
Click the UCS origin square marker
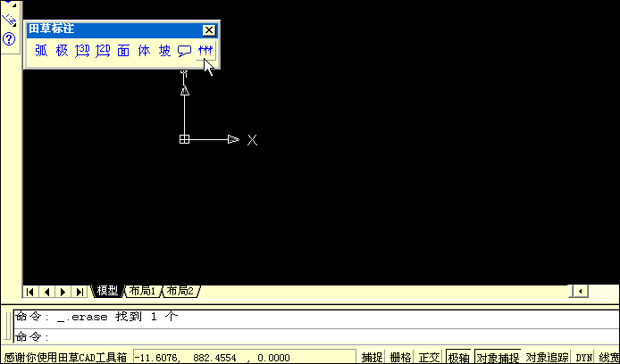(184, 139)
